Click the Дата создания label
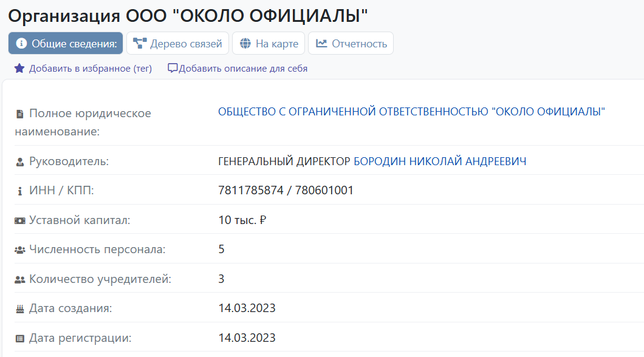644x357 pixels. (70, 308)
